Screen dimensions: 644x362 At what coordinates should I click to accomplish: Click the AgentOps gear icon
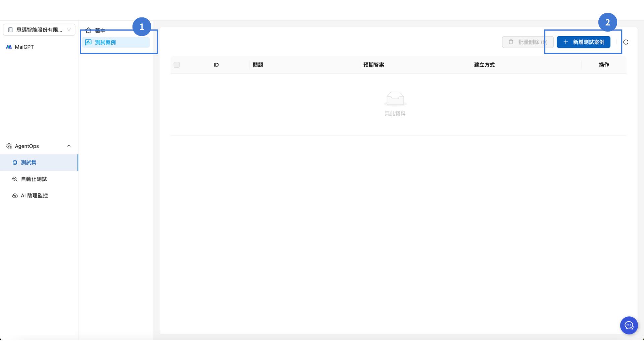[x=9, y=146]
